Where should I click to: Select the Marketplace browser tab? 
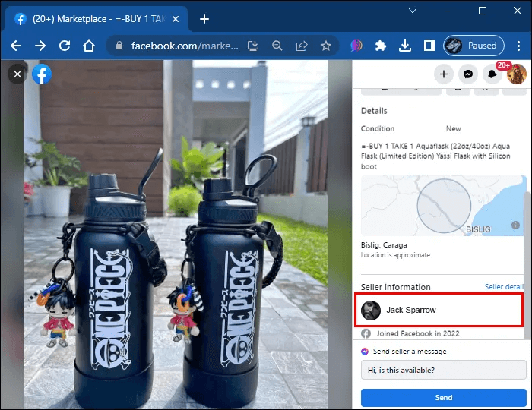point(97,19)
